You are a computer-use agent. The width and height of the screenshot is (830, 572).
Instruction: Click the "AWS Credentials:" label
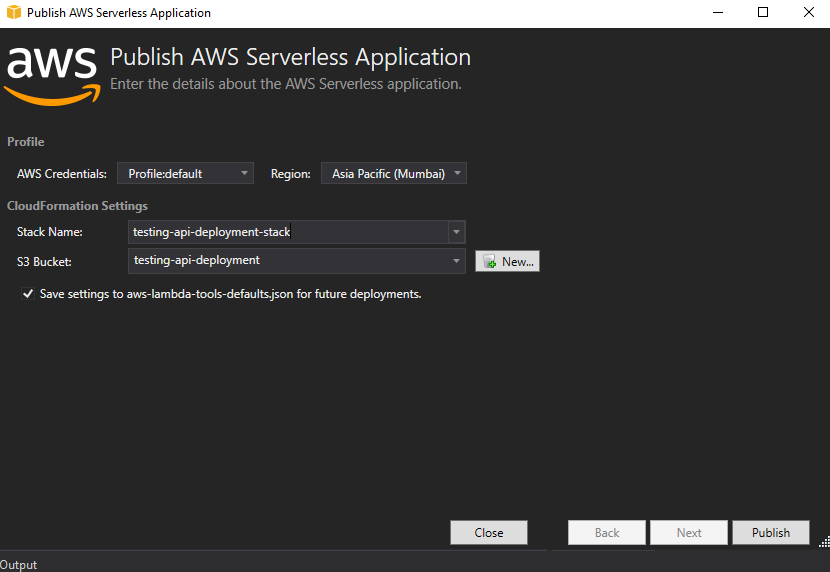point(62,174)
